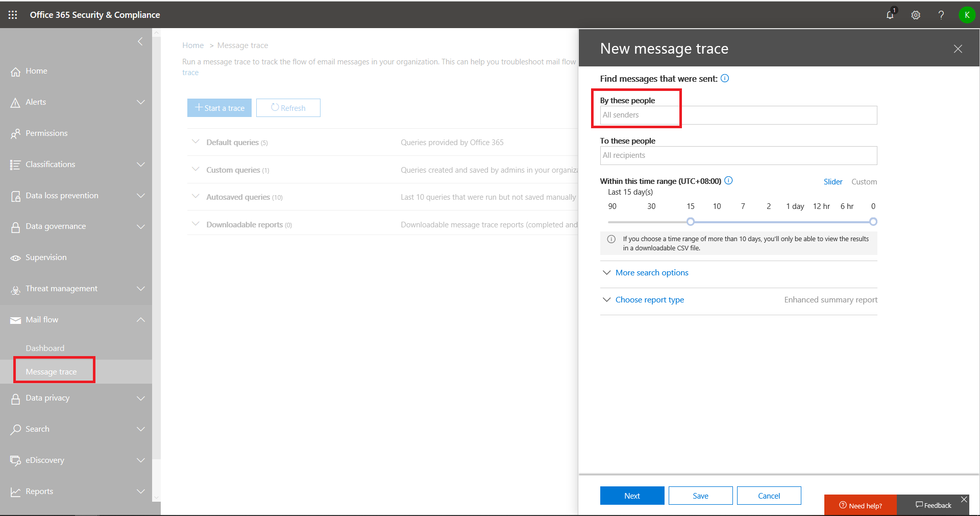Open the settings gear icon
This screenshot has height=516, width=980.
[x=916, y=15]
